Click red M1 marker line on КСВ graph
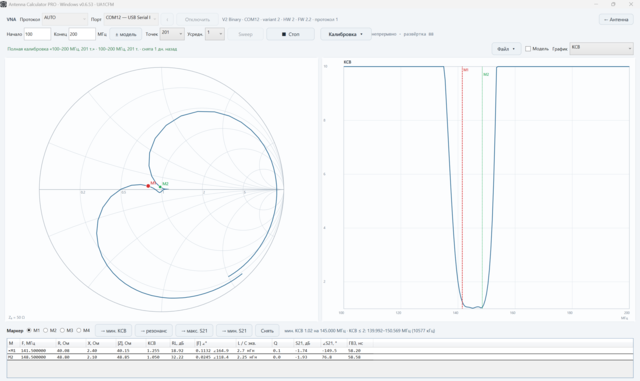The width and height of the screenshot is (640, 381). click(x=462, y=187)
